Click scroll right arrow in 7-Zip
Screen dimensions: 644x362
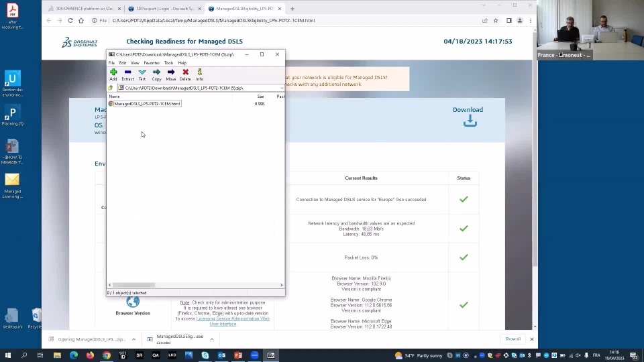tap(282, 285)
